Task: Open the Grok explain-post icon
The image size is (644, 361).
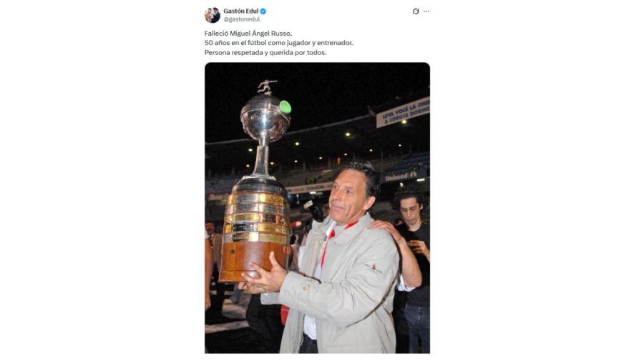Action: (x=416, y=11)
